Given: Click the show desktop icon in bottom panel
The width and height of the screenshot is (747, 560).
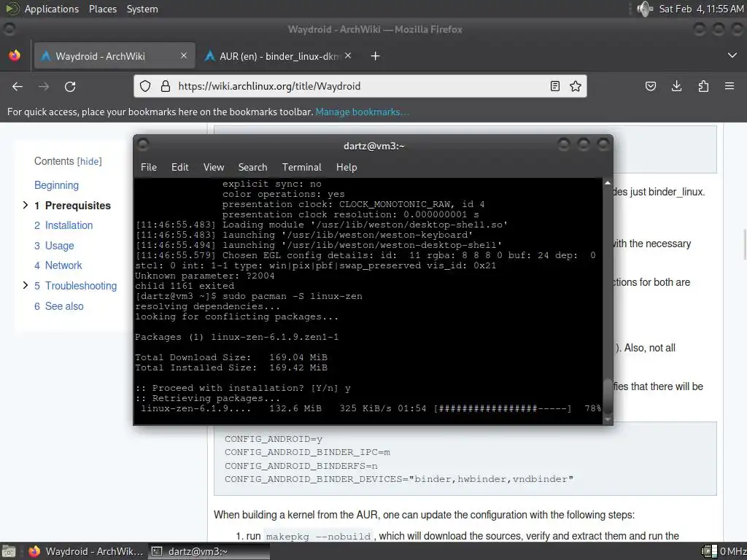Looking at the screenshot, I should (x=9, y=551).
